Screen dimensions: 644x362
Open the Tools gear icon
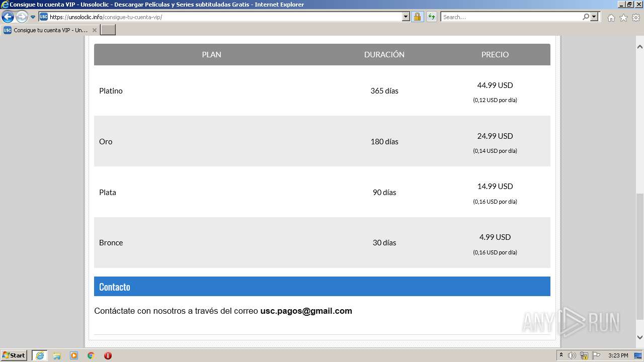tap(636, 18)
